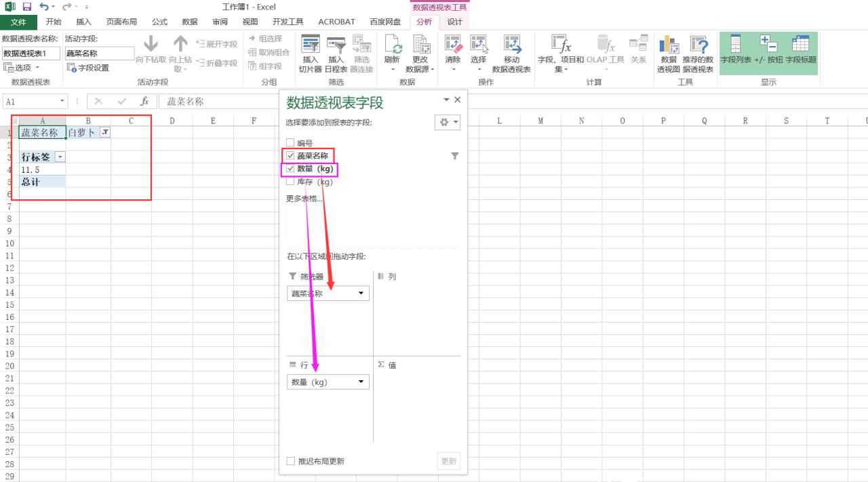Viewport: 868px width, 482px height.
Task: Open the Options (选项) dropdown
Action: tap(22, 68)
